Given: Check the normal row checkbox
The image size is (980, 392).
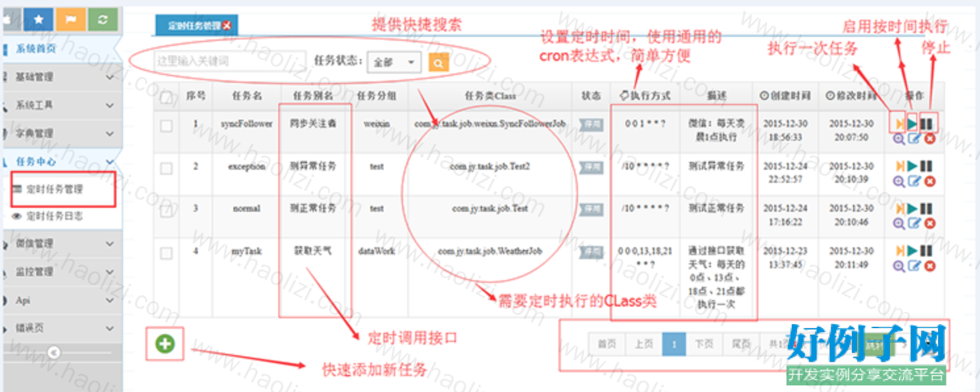Looking at the screenshot, I should (x=166, y=211).
